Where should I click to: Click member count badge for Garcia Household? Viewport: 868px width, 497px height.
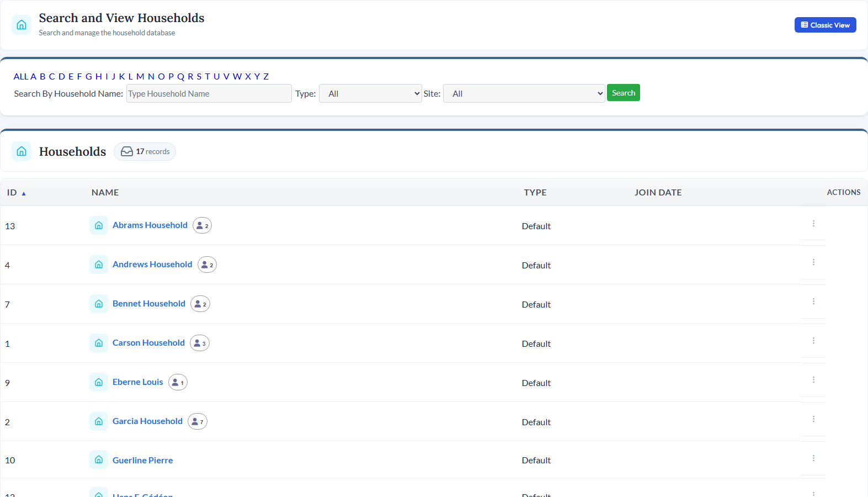[x=198, y=421]
